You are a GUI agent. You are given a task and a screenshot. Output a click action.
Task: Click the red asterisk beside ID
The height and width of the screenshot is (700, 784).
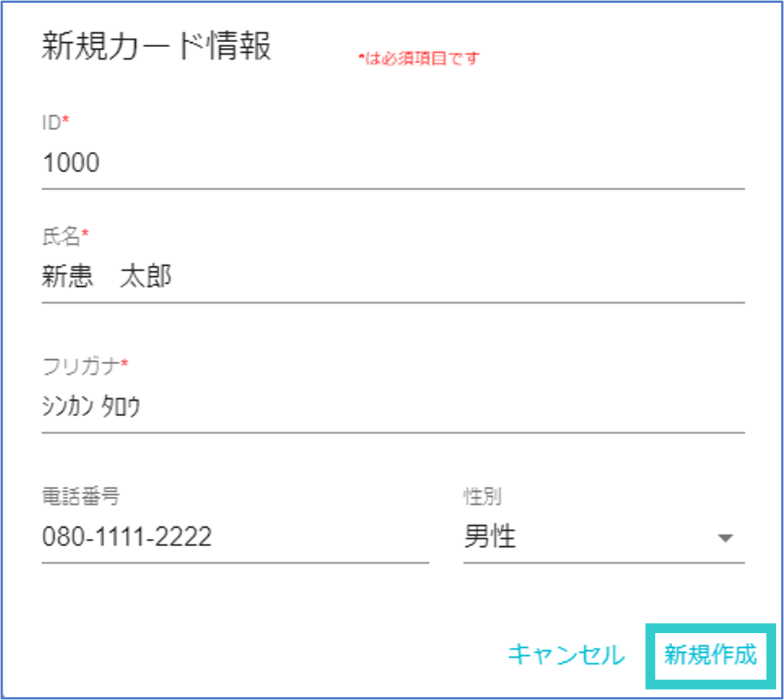[66, 121]
